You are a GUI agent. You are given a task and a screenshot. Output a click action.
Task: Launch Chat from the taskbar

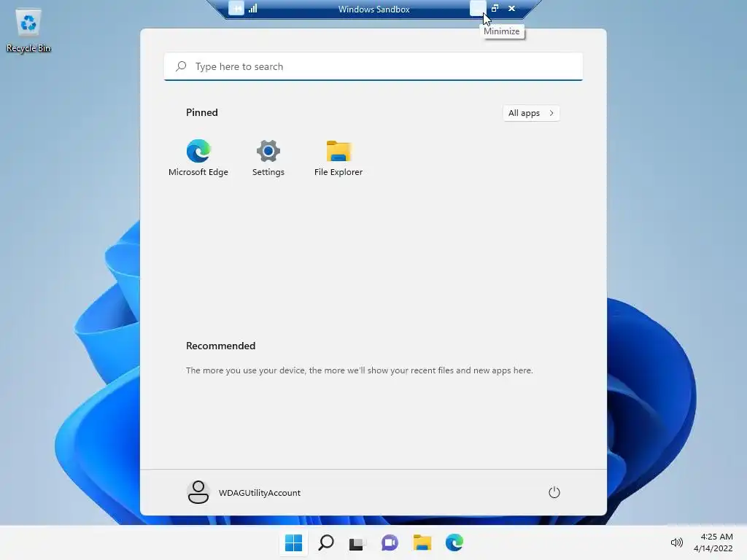tap(390, 542)
